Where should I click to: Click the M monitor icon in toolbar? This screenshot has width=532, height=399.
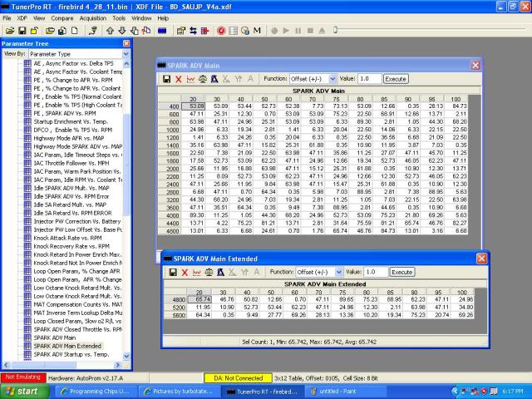(x=257, y=31)
